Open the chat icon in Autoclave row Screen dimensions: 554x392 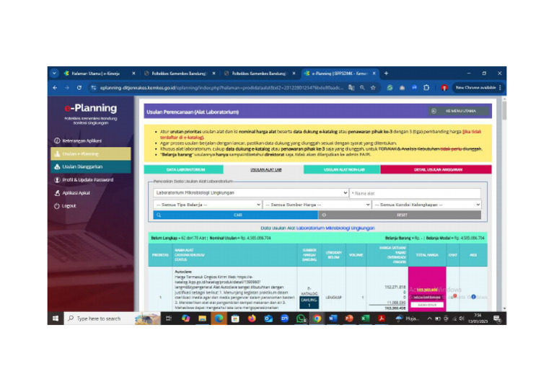[x=454, y=297]
